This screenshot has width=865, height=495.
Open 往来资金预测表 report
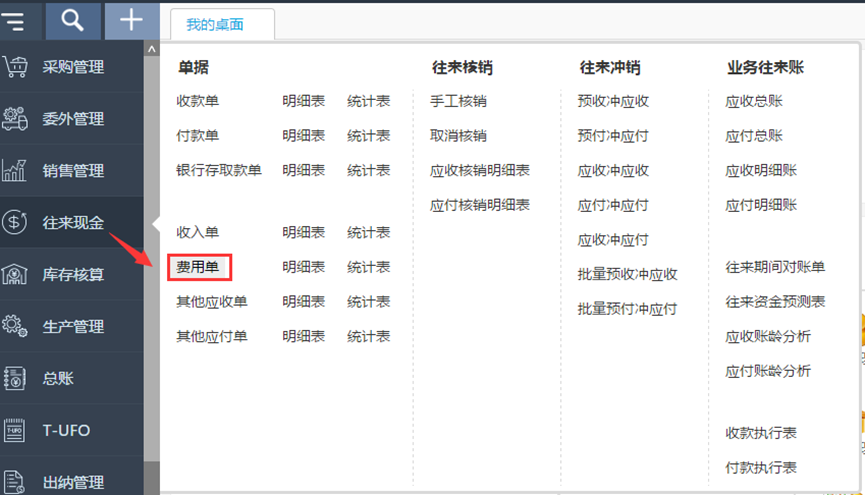(x=775, y=302)
